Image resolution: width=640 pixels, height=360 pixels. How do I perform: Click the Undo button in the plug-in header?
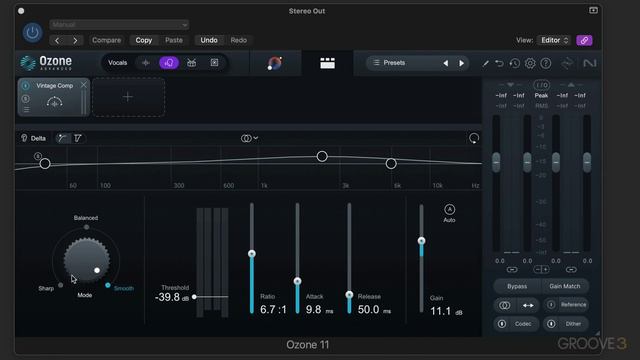(209, 40)
